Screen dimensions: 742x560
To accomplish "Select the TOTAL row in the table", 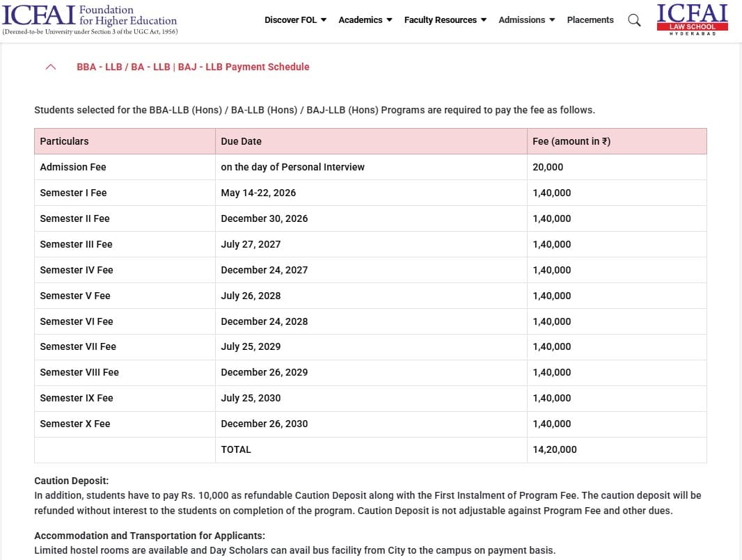I will point(236,449).
